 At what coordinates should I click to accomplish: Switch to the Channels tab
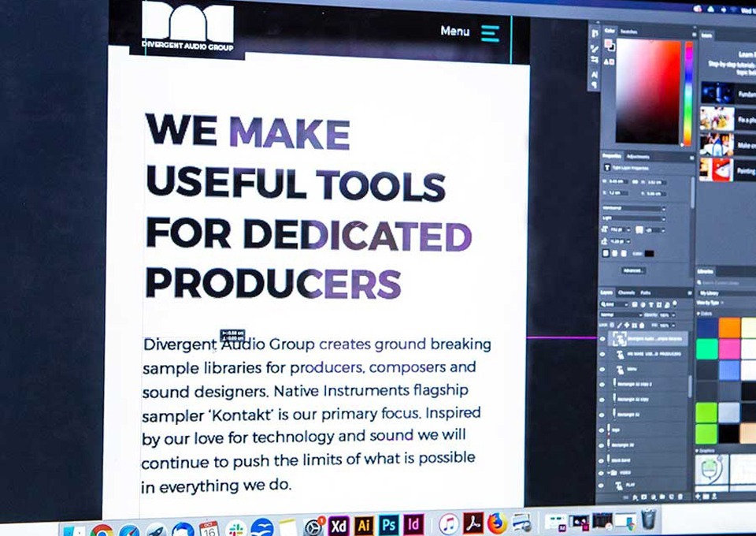(626, 293)
